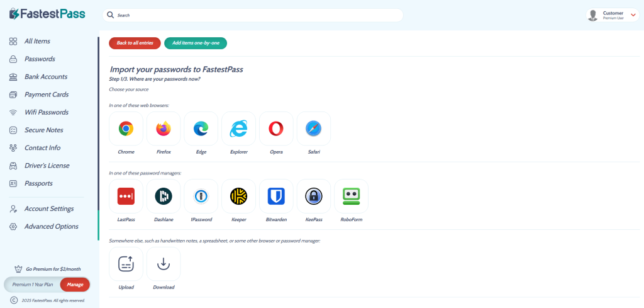644x308 pixels.
Task: Open Wifi Passwords section
Action: [x=47, y=112]
